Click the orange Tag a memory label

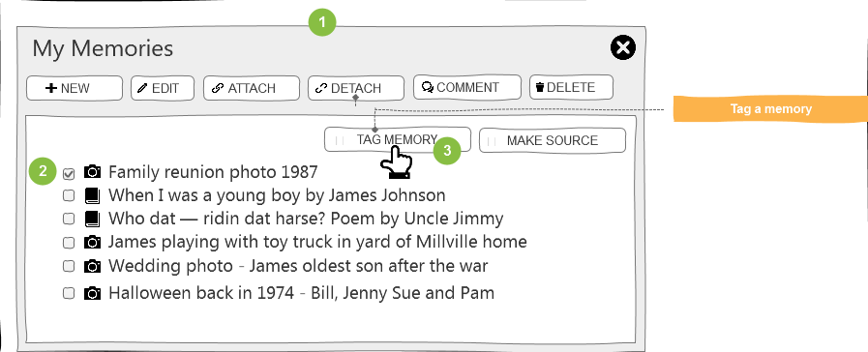[770, 108]
